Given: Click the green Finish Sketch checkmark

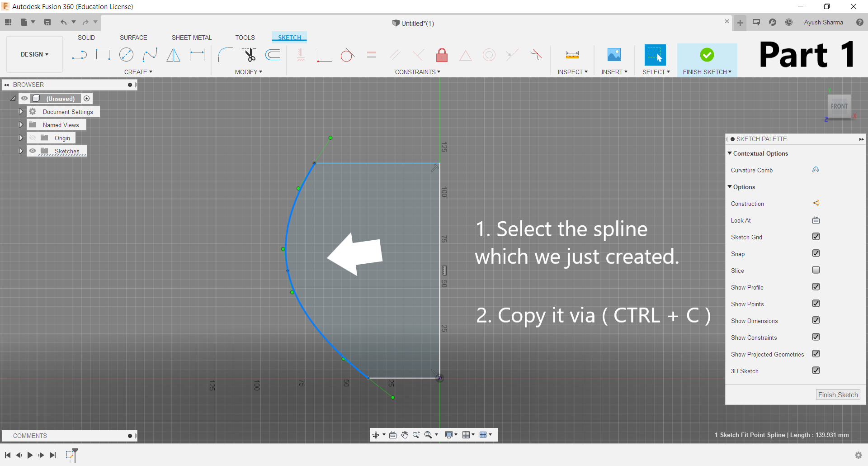Looking at the screenshot, I should click(x=707, y=55).
